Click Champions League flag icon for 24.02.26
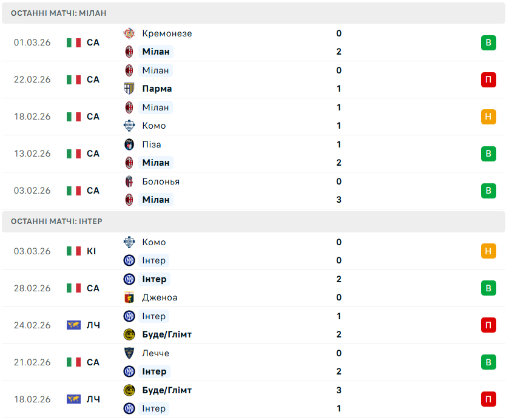 tap(73, 325)
